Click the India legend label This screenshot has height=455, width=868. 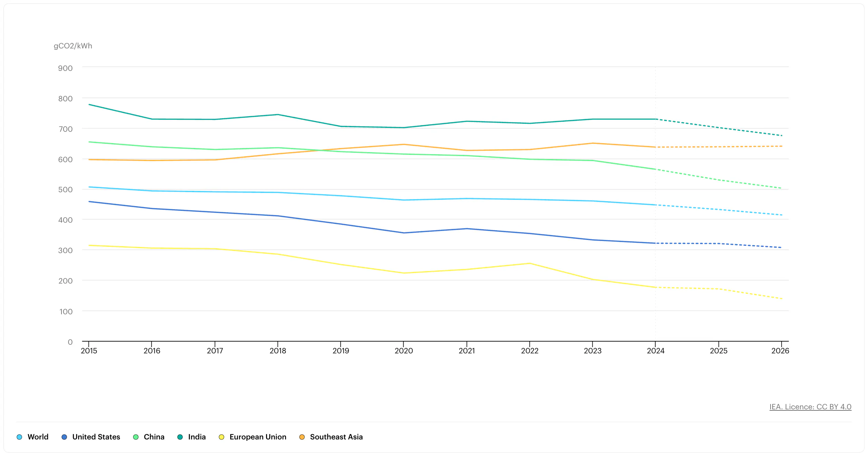pos(197,437)
